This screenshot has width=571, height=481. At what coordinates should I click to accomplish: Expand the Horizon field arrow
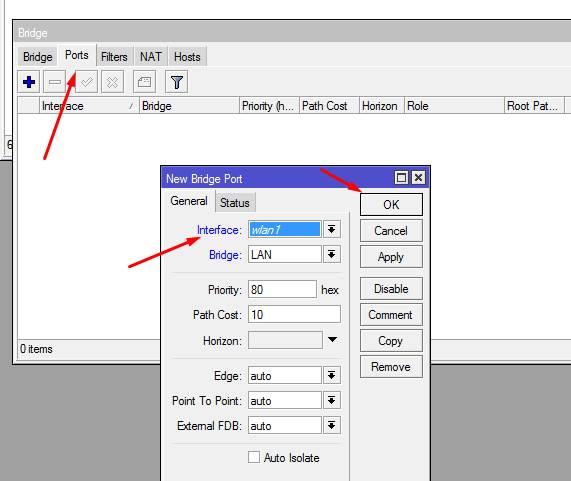(x=332, y=339)
